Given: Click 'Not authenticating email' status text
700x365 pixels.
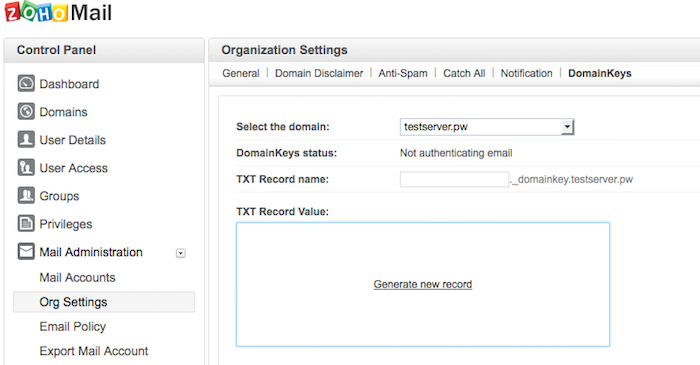Looking at the screenshot, I should pos(456,153).
